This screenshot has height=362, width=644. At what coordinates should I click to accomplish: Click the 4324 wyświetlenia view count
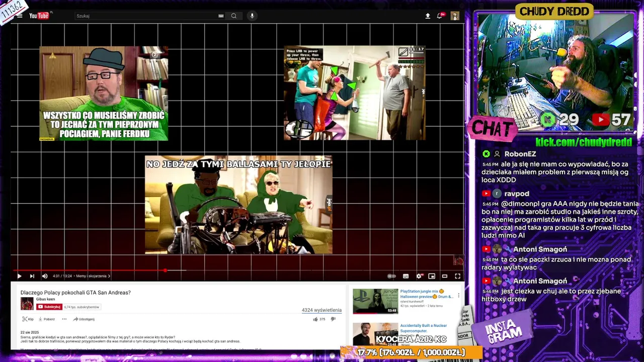pos(321,310)
